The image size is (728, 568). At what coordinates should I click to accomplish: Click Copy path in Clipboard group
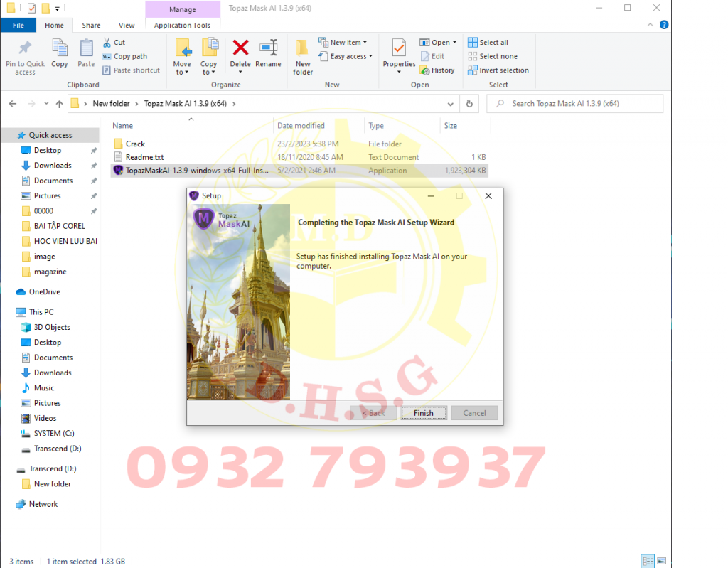point(125,56)
